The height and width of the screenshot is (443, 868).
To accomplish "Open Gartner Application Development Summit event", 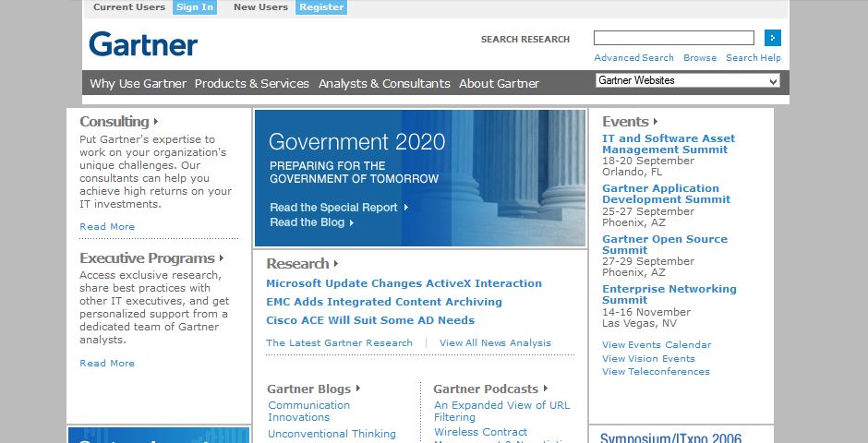I will pos(667,194).
